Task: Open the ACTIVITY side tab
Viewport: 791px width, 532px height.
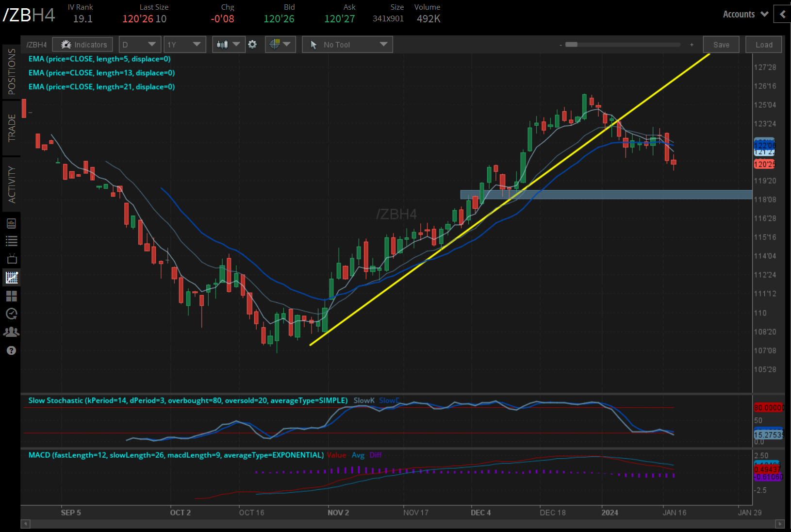Action: (x=12, y=184)
